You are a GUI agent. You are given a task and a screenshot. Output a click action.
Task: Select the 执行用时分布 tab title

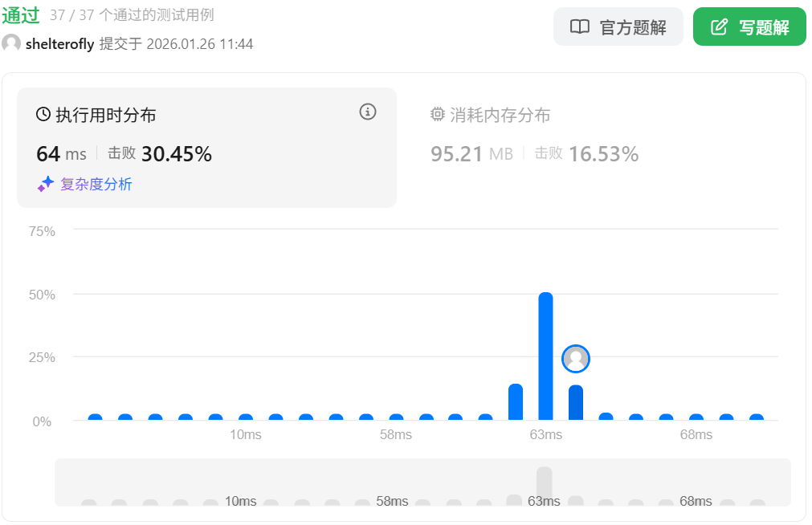(x=105, y=115)
